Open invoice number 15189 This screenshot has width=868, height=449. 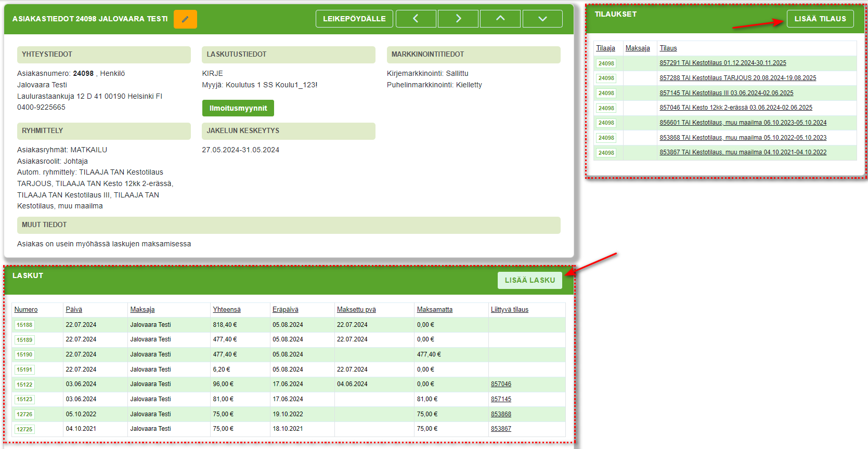24,340
